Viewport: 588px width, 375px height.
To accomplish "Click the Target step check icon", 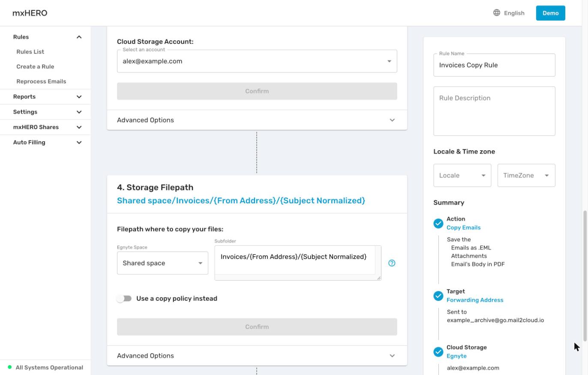I will pos(438,296).
